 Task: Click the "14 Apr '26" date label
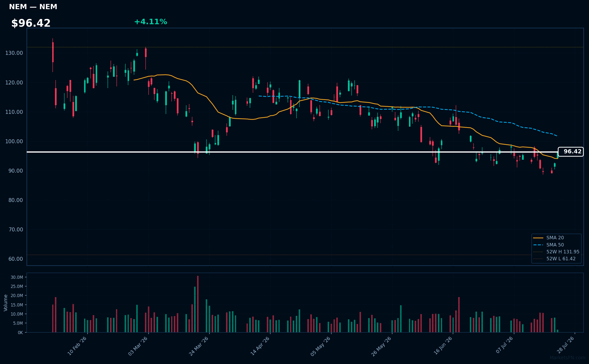tap(260, 346)
